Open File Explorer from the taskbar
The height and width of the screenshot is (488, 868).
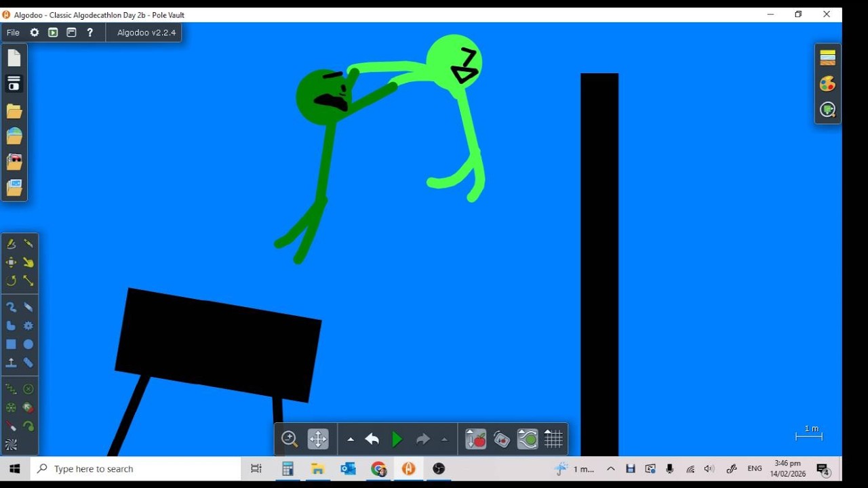coord(318,469)
